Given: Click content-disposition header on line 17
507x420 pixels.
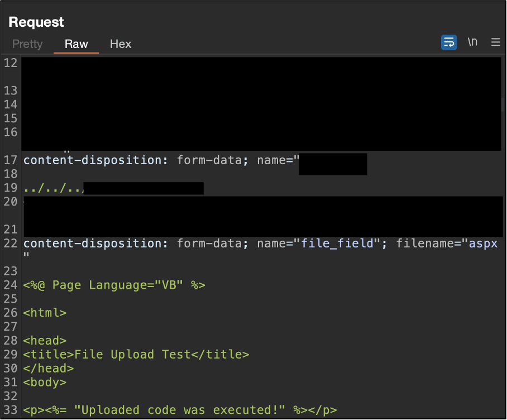Looking at the screenshot, I should (x=92, y=160).
